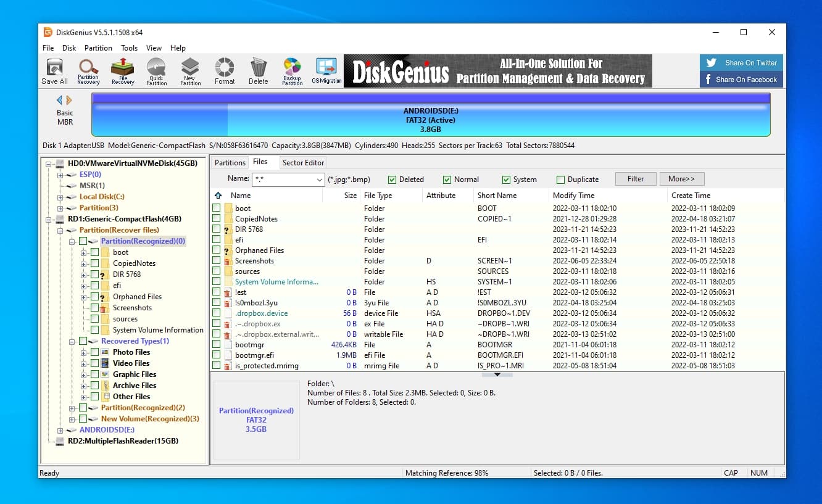Launch the File Recovery tool
Screen dimensions: 822x504
tap(123, 71)
